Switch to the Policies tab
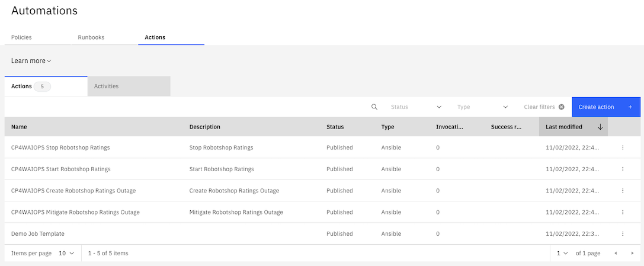 (21, 37)
